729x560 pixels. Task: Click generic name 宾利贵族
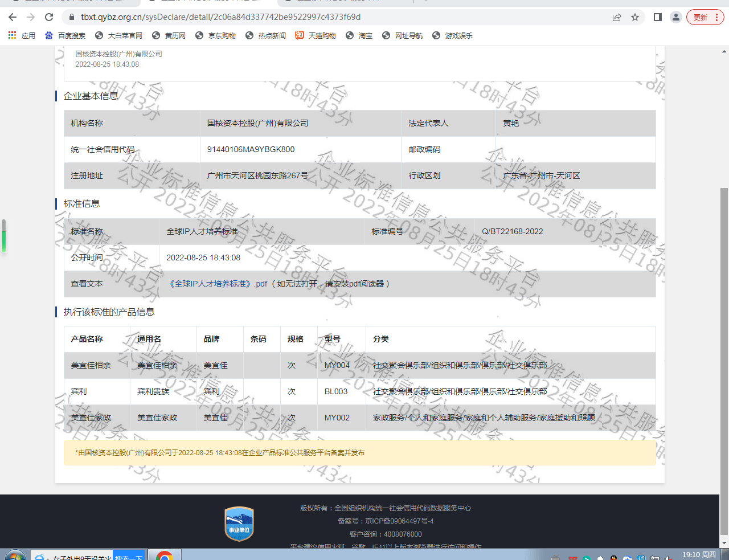[153, 391]
